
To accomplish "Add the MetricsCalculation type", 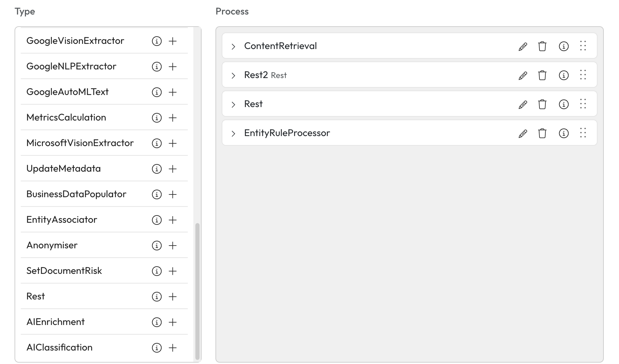I will point(173,118).
